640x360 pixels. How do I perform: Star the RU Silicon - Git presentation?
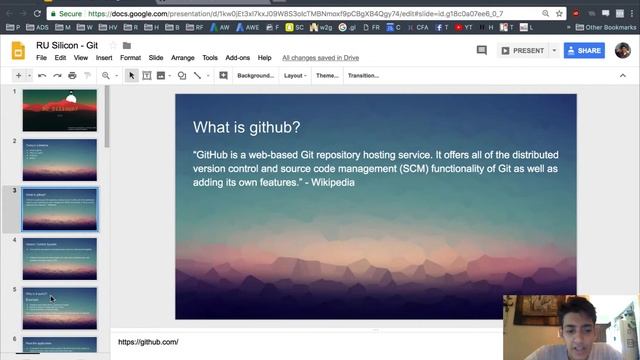click(x=113, y=45)
